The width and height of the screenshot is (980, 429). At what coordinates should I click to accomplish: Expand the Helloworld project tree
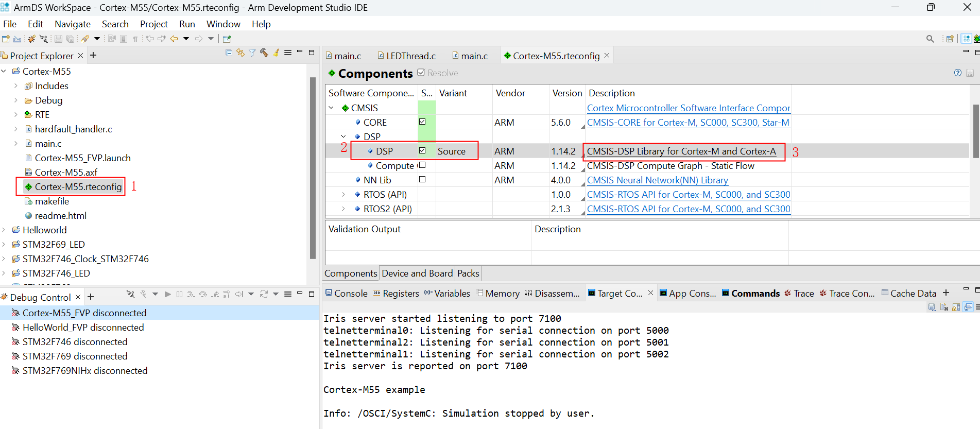click(4, 230)
